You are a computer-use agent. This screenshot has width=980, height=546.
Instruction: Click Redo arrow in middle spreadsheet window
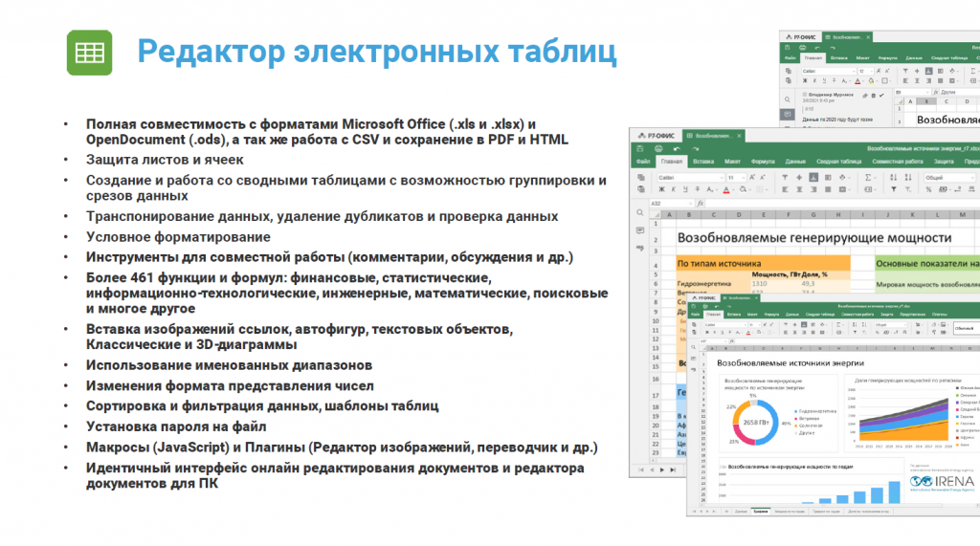(696, 148)
